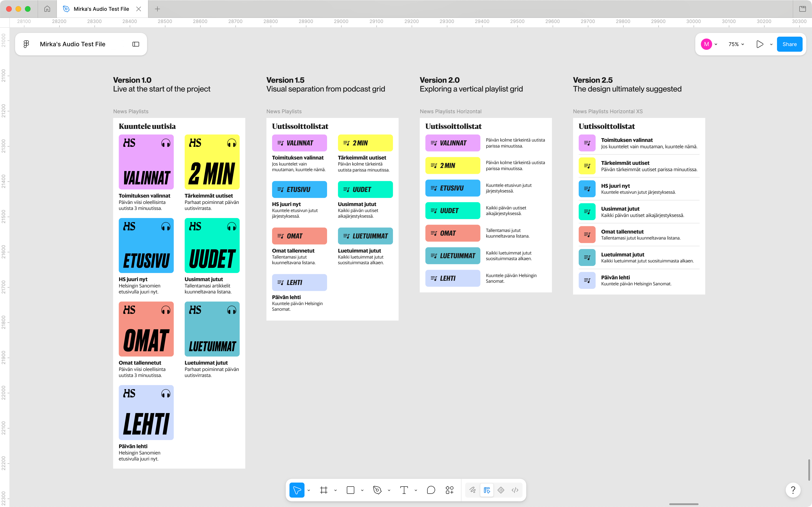Close the Mirka's Audio Test File tab
This screenshot has width=812, height=507.
click(x=138, y=9)
